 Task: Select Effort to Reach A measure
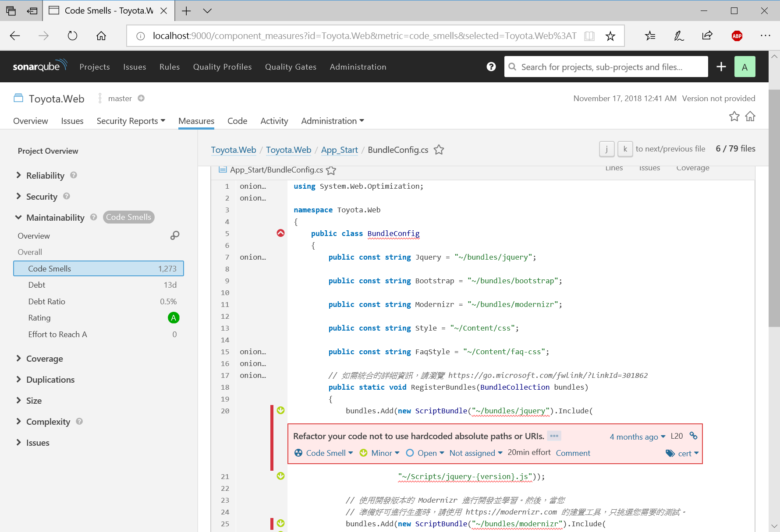point(99,334)
